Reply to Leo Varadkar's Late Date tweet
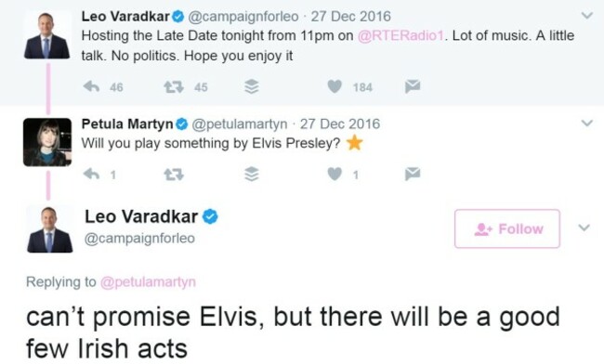 pyautogui.click(x=92, y=86)
